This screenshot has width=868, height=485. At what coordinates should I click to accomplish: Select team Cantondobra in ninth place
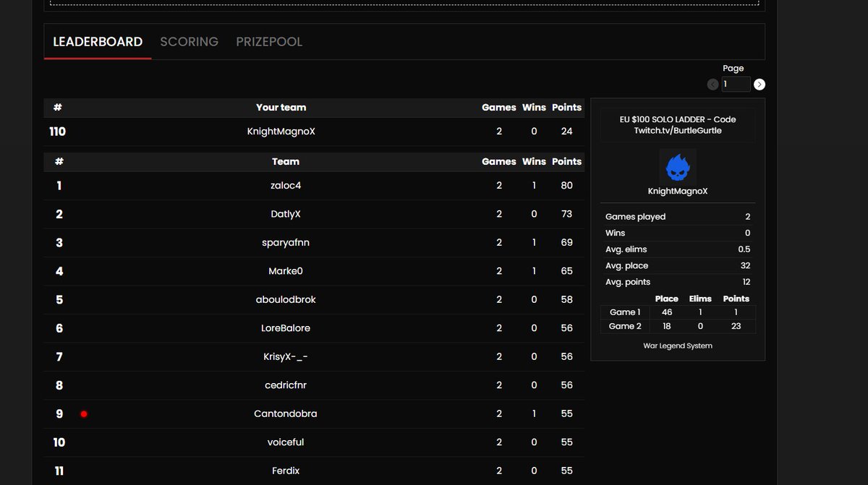point(286,413)
